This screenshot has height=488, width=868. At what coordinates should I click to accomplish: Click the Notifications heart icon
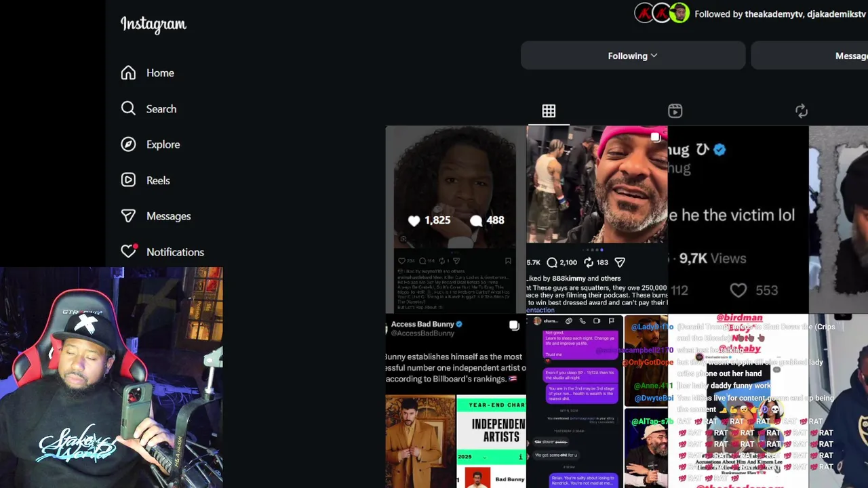(129, 251)
